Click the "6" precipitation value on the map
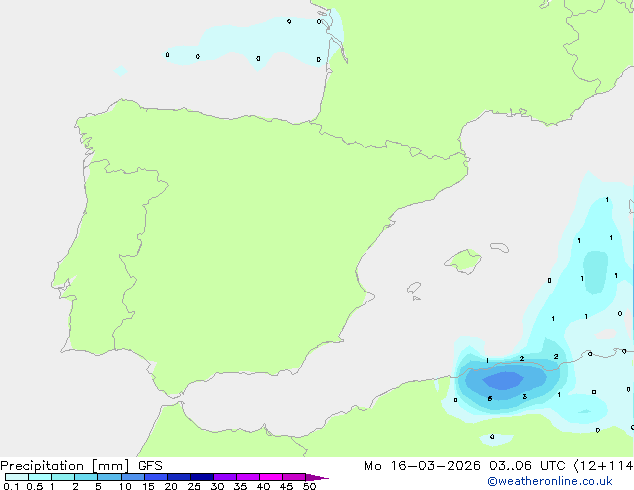 [490, 399]
